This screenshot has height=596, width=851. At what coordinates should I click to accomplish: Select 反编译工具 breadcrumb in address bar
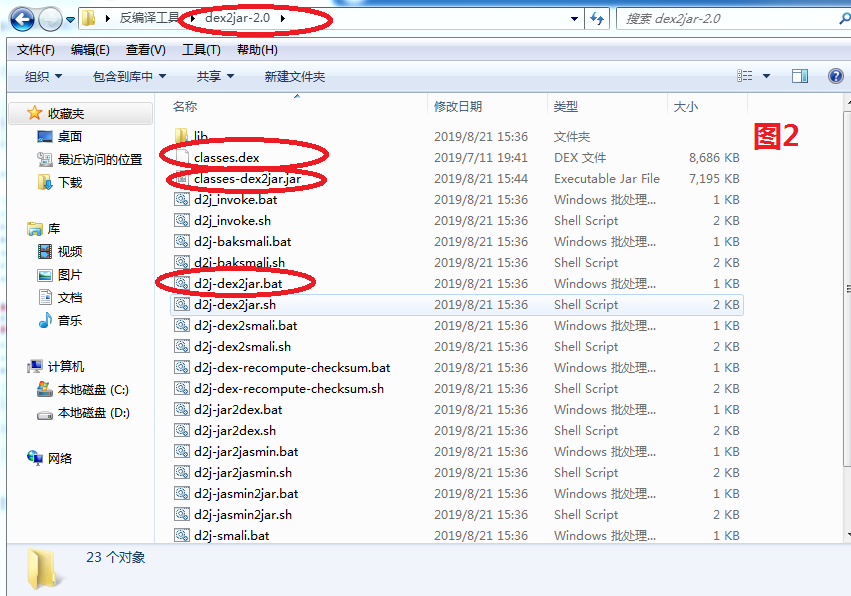pyautogui.click(x=149, y=18)
